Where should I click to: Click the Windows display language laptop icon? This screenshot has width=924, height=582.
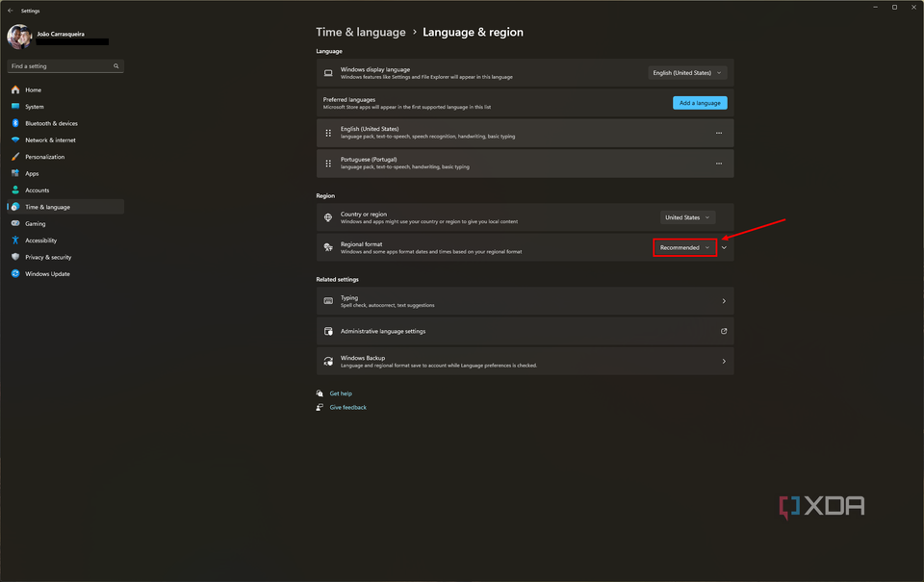point(328,73)
